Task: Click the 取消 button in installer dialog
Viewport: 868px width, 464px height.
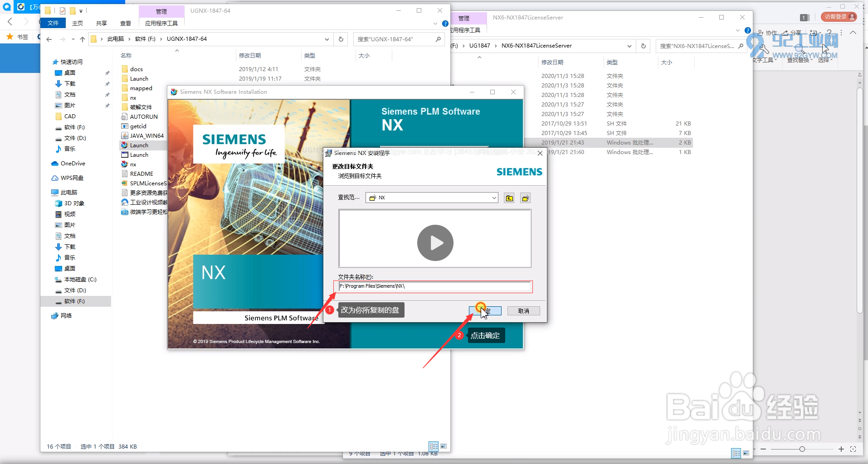Action: coord(523,311)
